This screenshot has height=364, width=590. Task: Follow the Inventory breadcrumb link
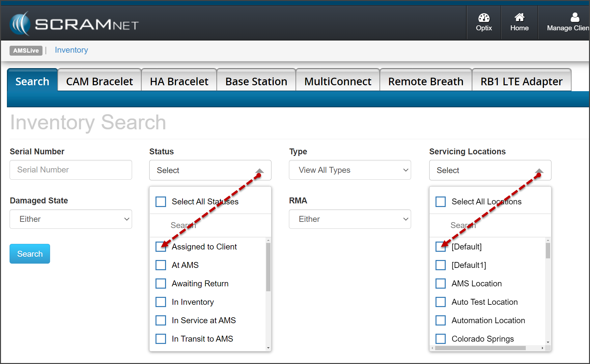(71, 50)
